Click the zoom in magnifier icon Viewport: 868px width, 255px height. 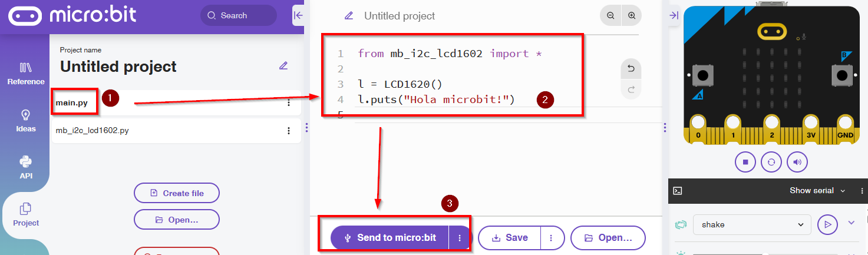(x=632, y=16)
